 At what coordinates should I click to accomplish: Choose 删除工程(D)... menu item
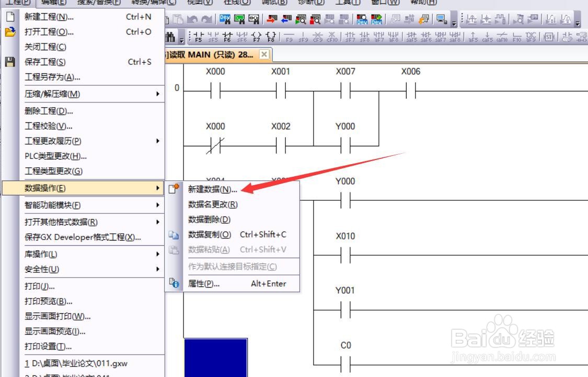point(83,111)
